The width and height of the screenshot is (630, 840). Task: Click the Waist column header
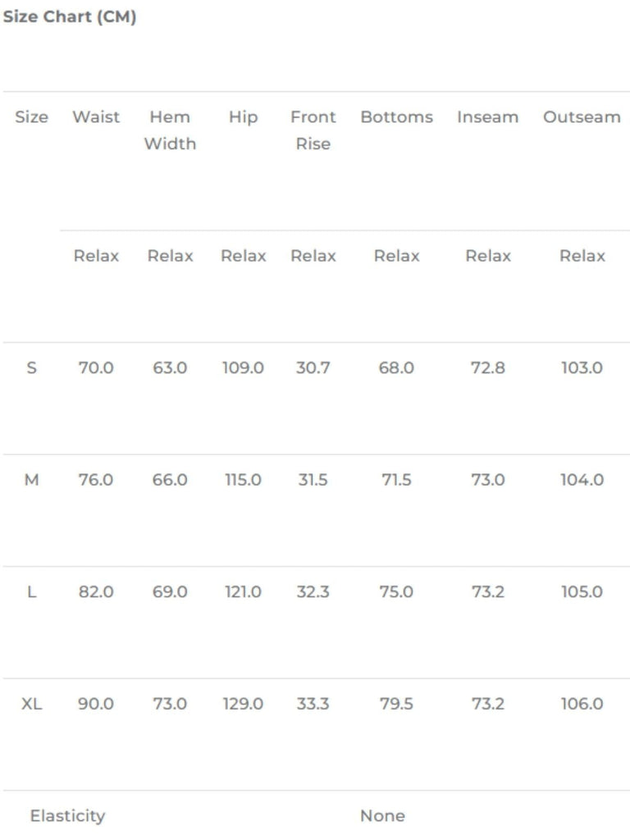96,117
